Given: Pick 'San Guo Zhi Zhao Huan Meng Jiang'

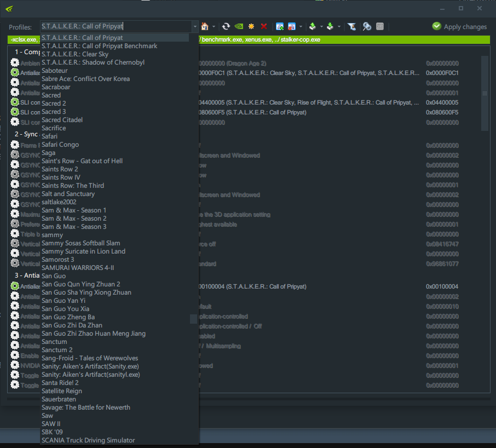Looking at the screenshot, I should point(94,334).
